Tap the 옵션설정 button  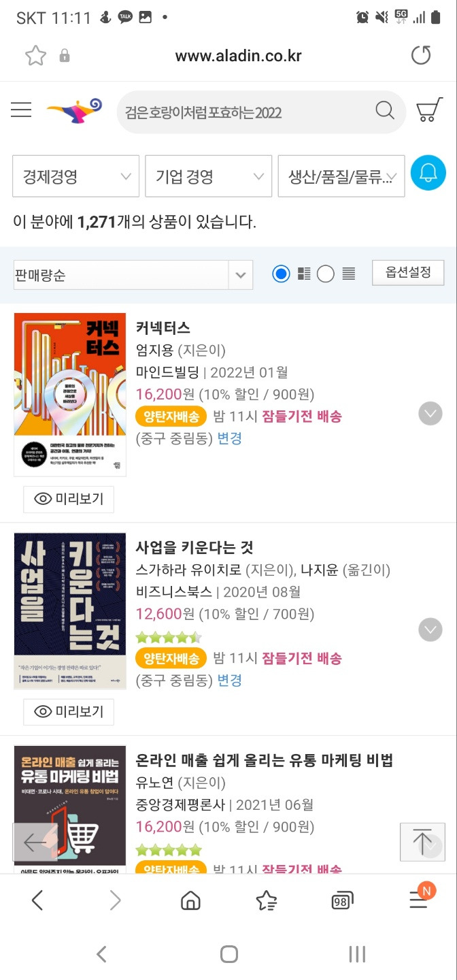pos(408,272)
